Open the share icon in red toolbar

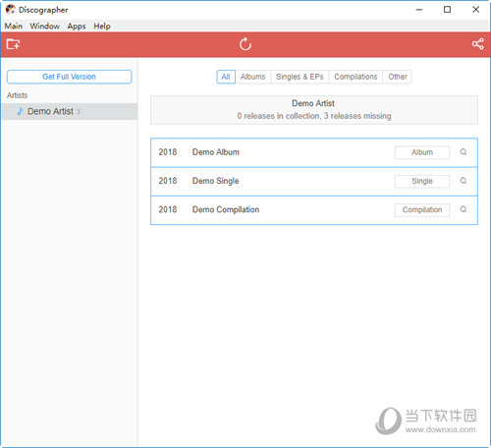[478, 44]
